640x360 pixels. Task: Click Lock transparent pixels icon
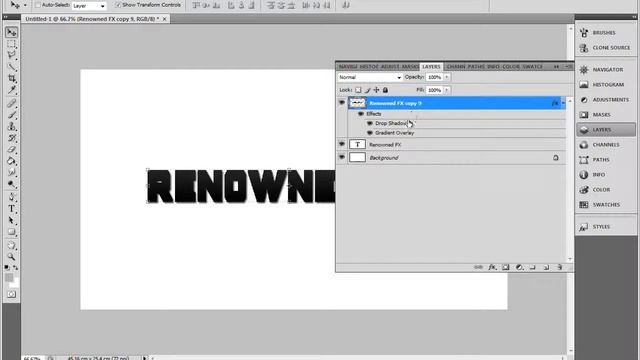click(358, 90)
